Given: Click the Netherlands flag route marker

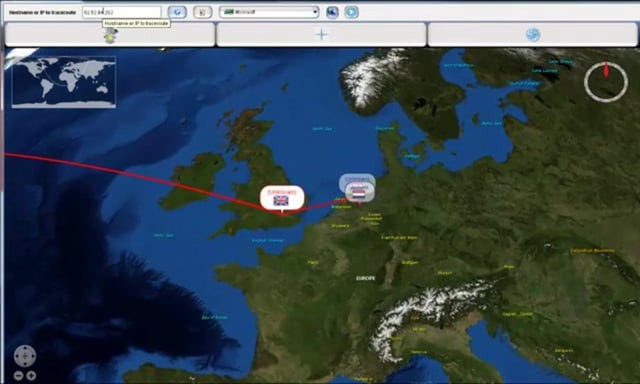Looking at the screenshot, I should pos(359,193).
